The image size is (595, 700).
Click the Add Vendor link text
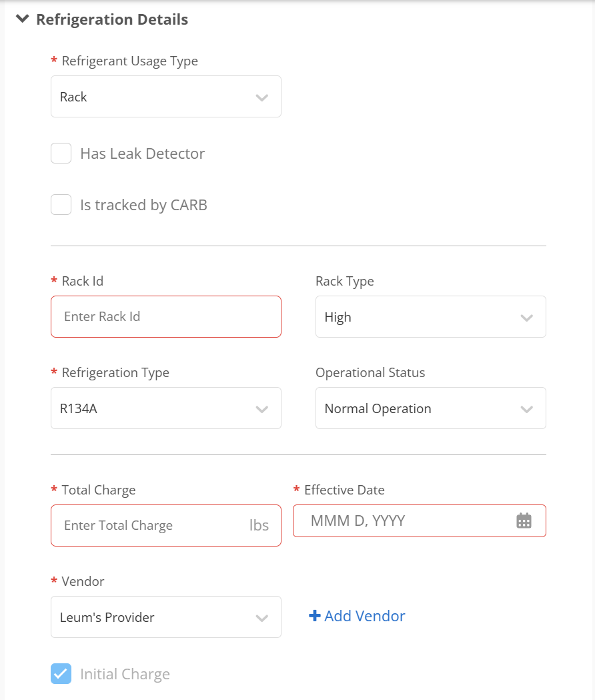click(x=364, y=616)
